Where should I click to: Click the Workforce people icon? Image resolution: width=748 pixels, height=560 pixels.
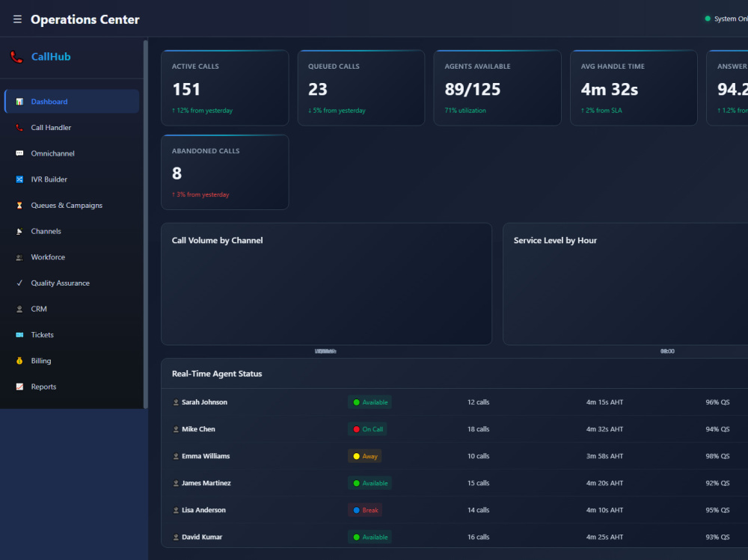[x=19, y=257]
